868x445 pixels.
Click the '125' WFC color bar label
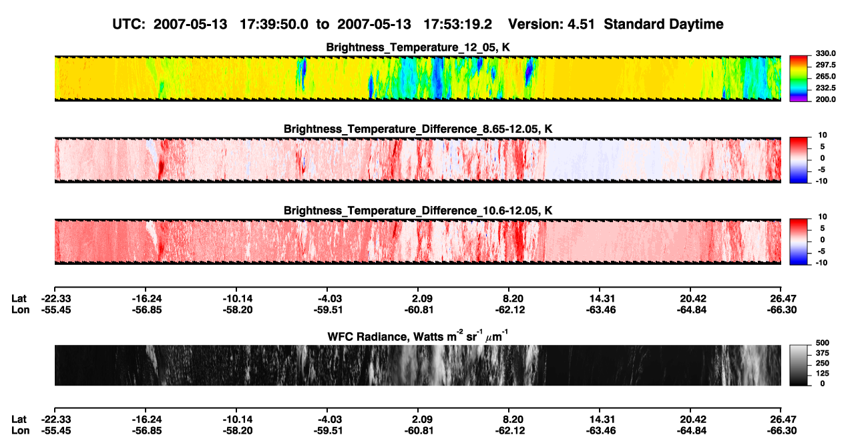point(822,374)
